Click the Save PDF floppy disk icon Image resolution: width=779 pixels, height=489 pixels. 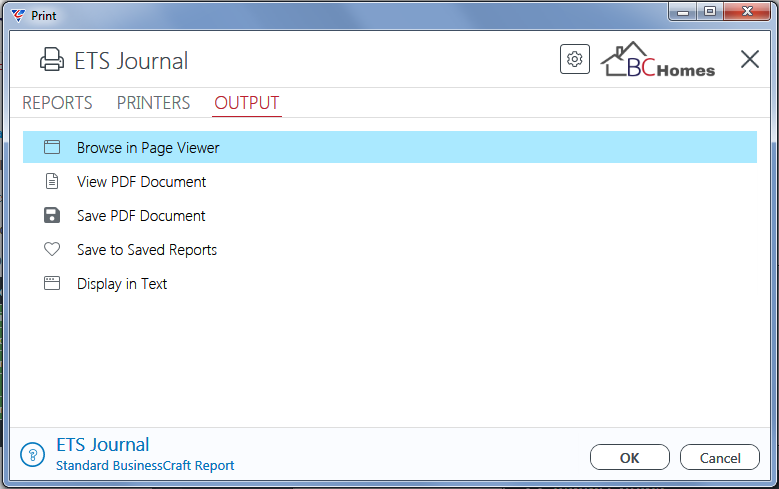pos(52,215)
